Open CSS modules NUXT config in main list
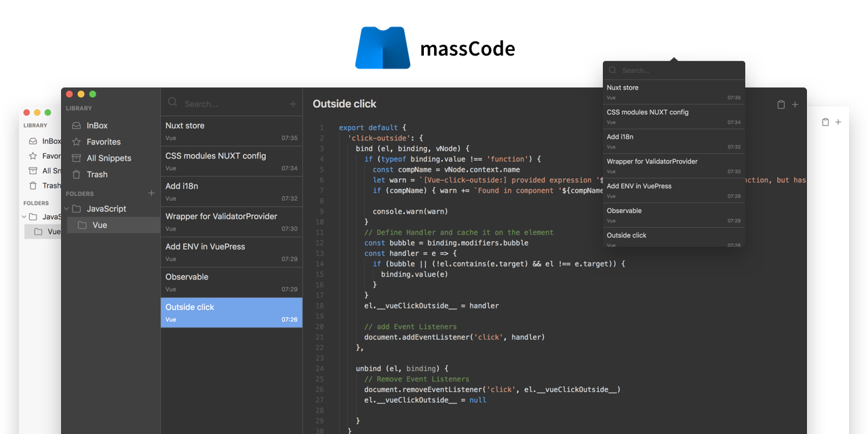 [231, 161]
